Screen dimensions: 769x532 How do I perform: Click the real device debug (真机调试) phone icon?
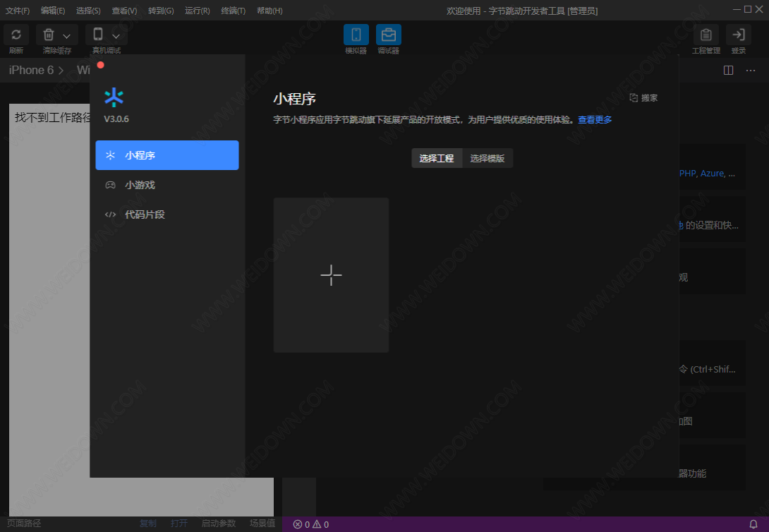click(98, 35)
